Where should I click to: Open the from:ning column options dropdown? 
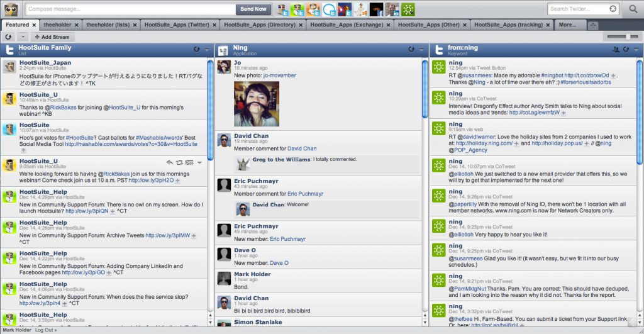click(x=636, y=49)
